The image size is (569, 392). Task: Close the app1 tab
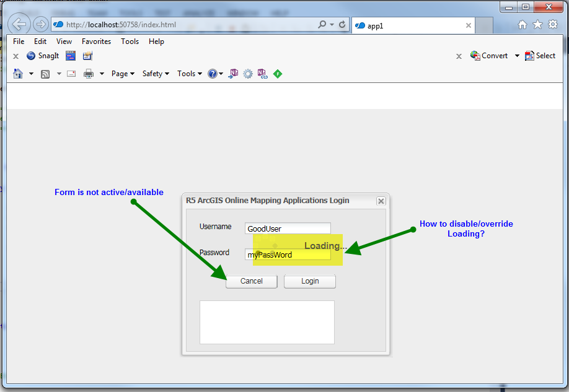pyautogui.click(x=468, y=25)
